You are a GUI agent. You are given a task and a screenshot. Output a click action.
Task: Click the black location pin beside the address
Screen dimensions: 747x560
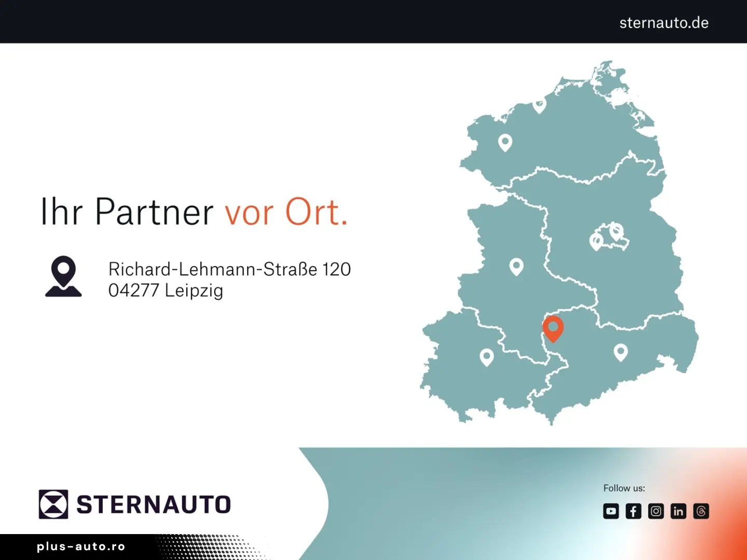63,276
